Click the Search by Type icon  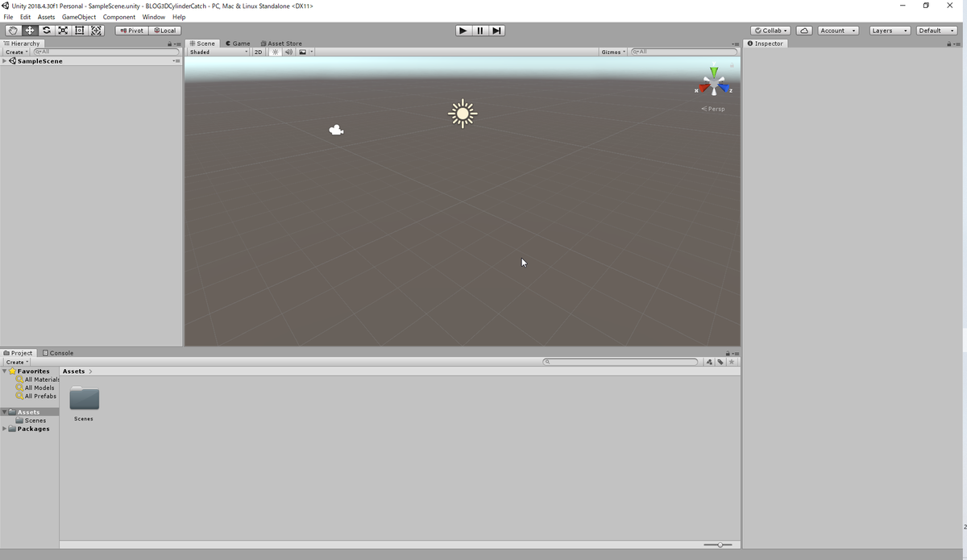pos(709,362)
